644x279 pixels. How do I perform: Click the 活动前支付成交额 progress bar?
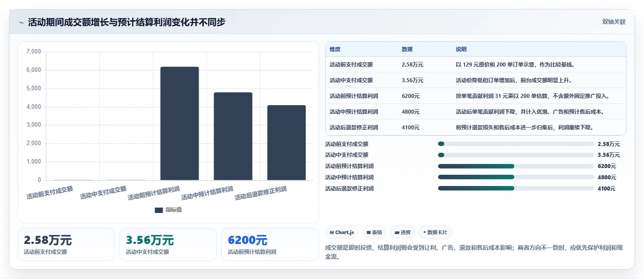(516, 144)
